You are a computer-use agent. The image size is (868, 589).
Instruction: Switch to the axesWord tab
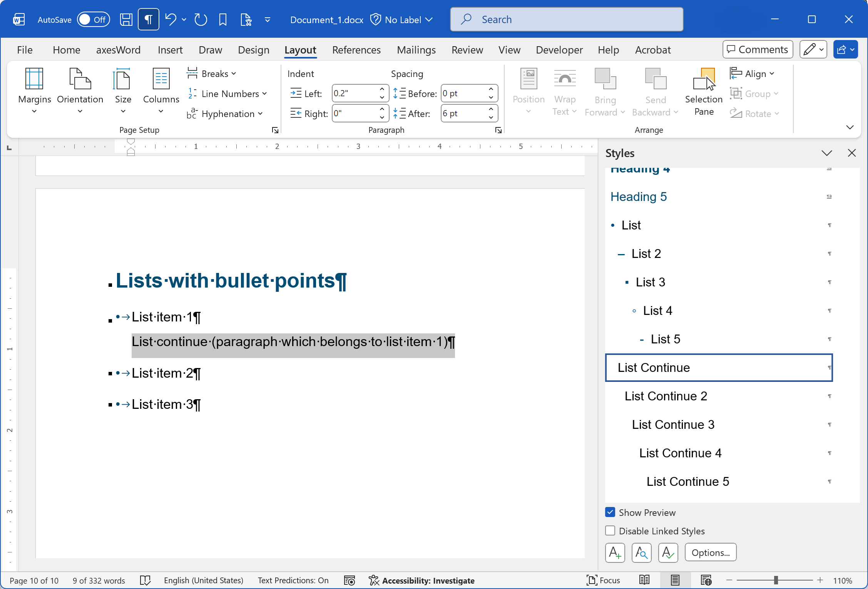118,50
